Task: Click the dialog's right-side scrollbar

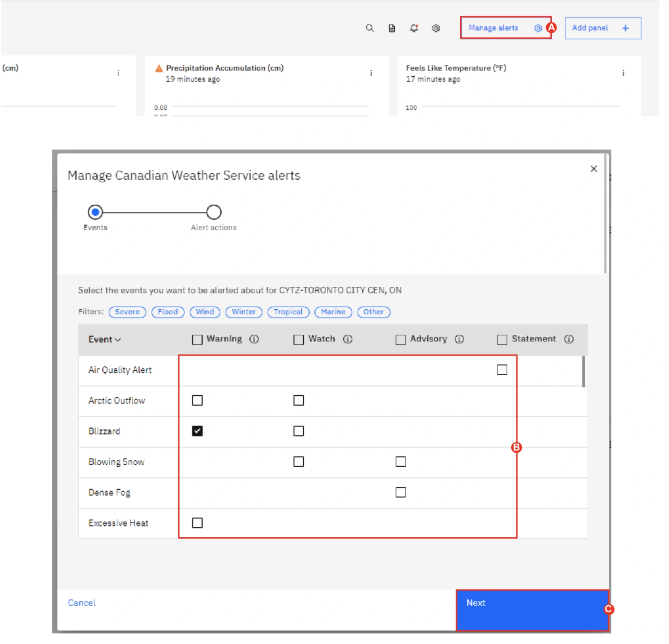Action: pyautogui.click(x=605, y=214)
